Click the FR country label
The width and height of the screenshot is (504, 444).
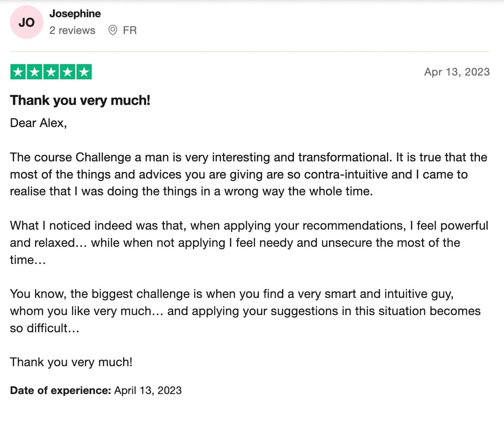click(x=130, y=30)
